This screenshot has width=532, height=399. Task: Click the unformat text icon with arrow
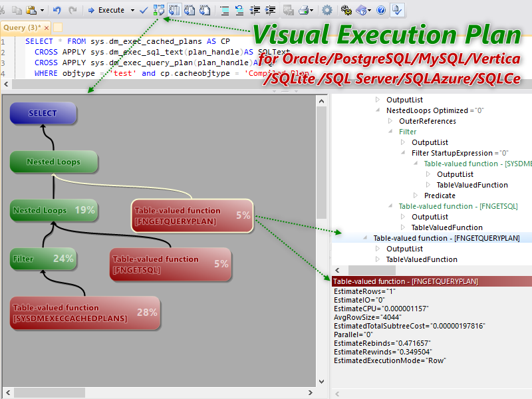239,10
